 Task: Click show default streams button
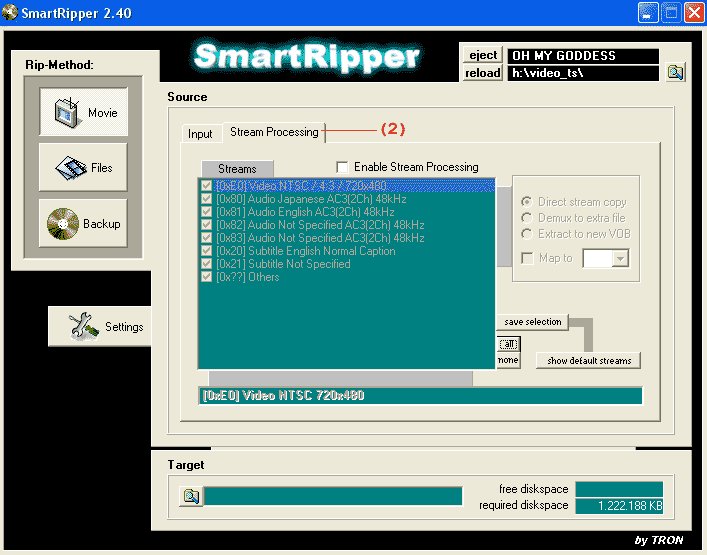(x=588, y=361)
